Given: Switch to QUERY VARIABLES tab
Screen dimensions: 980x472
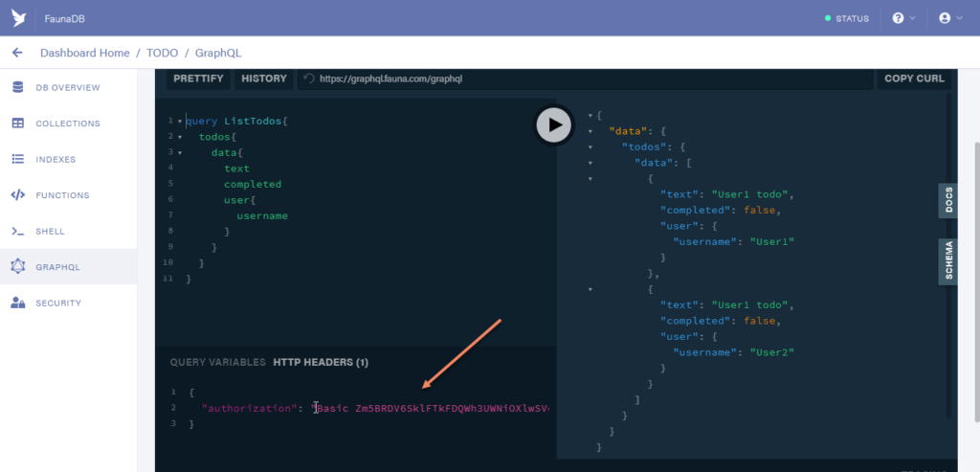Looking at the screenshot, I should (x=218, y=363).
